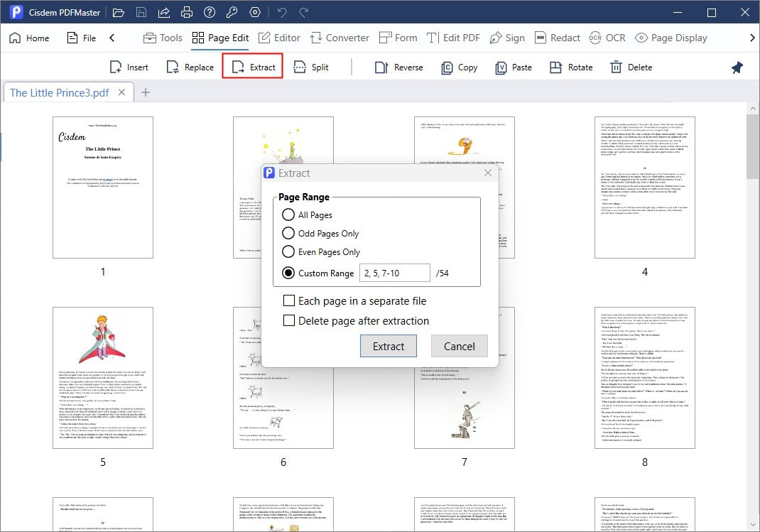Click the Rotate page tool

pos(571,67)
